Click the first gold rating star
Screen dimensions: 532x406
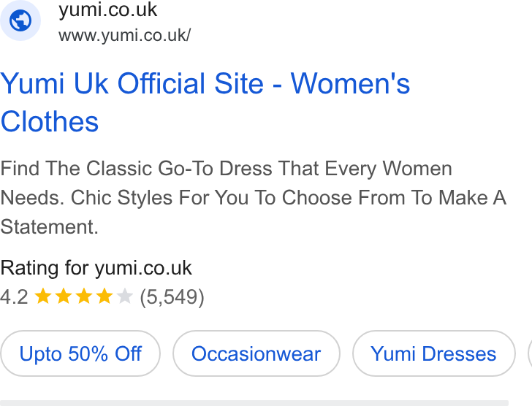point(43,296)
